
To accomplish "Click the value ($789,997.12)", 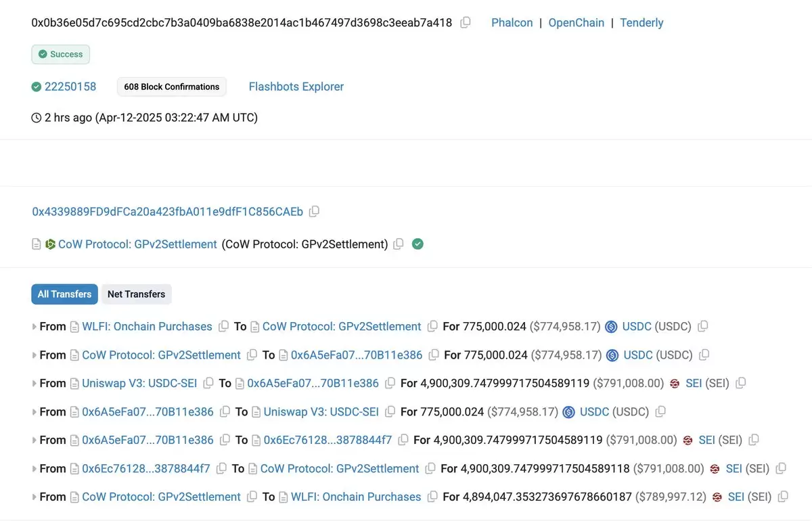I will (671, 497).
